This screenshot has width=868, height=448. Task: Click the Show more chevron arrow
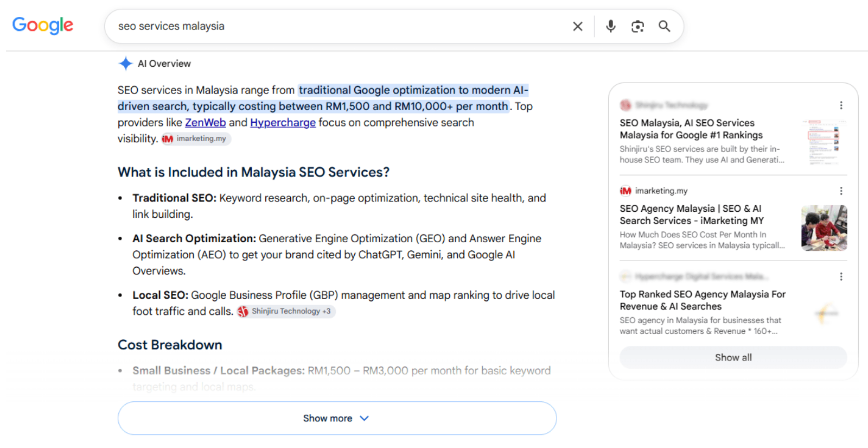[x=365, y=418]
